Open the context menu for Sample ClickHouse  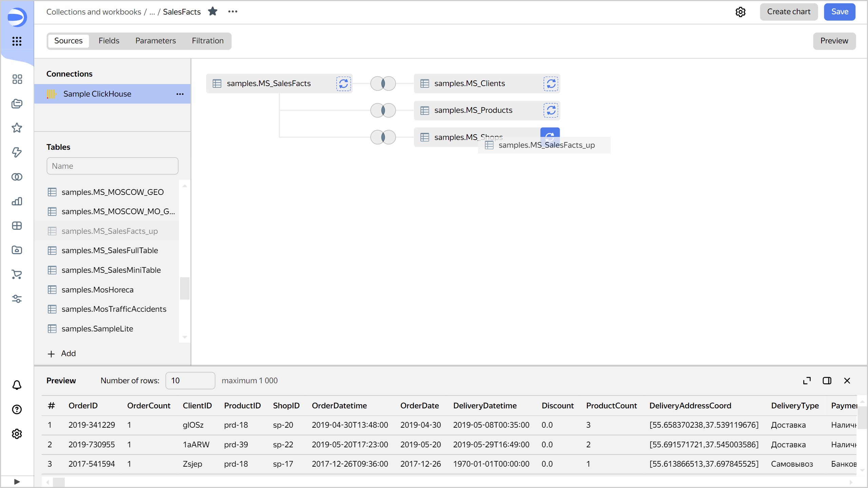click(180, 94)
